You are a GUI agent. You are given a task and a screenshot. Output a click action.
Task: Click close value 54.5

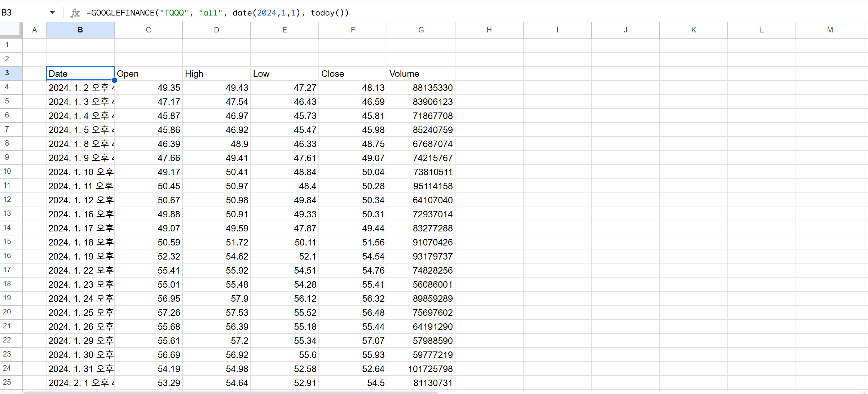click(x=353, y=383)
